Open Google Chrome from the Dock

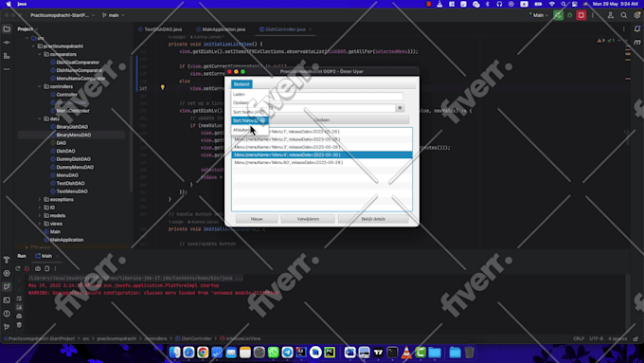pyautogui.click(x=203, y=353)
